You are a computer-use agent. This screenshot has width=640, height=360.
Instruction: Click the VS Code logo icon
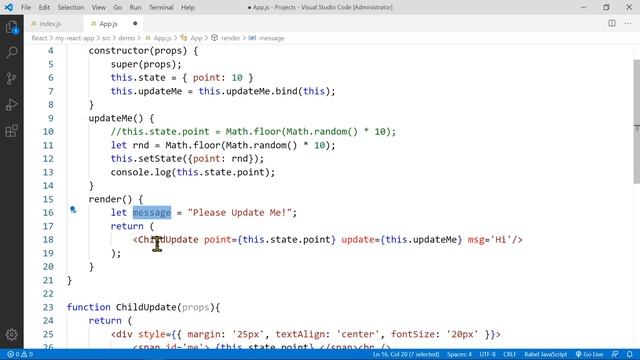[8, 7]
